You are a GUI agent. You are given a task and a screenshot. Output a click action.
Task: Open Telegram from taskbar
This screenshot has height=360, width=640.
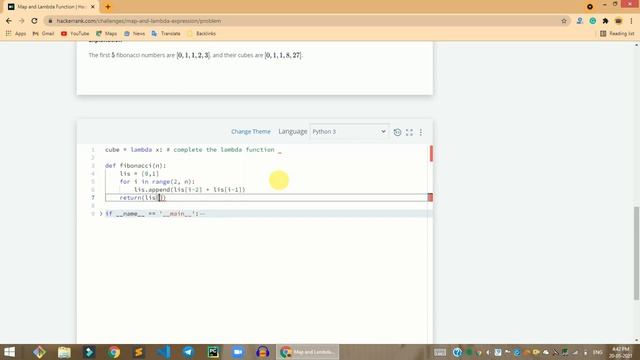pos(188,352)
